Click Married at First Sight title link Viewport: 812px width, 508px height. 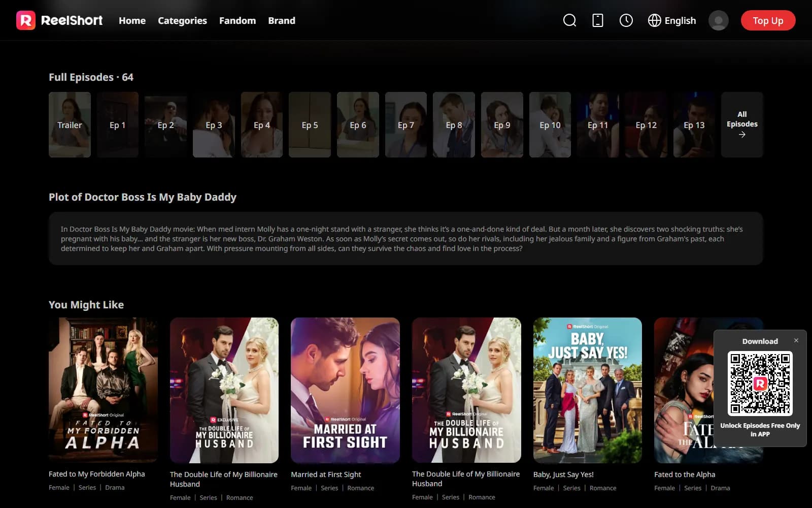326,474
